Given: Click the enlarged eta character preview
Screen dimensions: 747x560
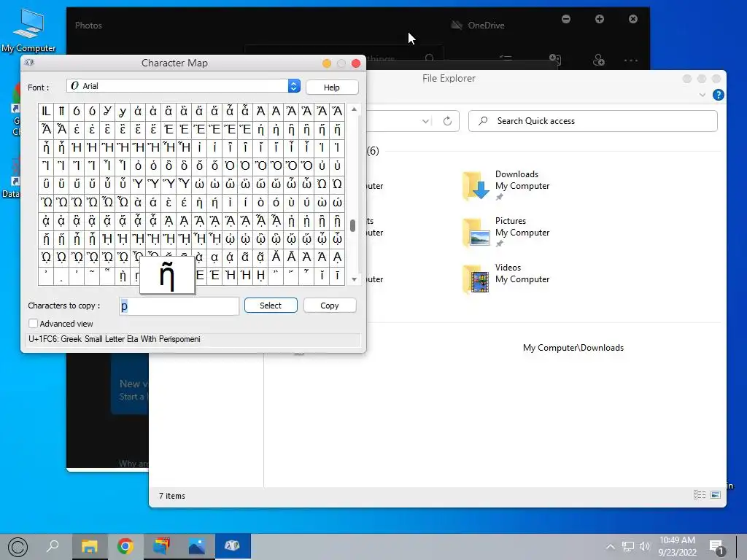Looking at the screenshot, I should tap(167, 276).
